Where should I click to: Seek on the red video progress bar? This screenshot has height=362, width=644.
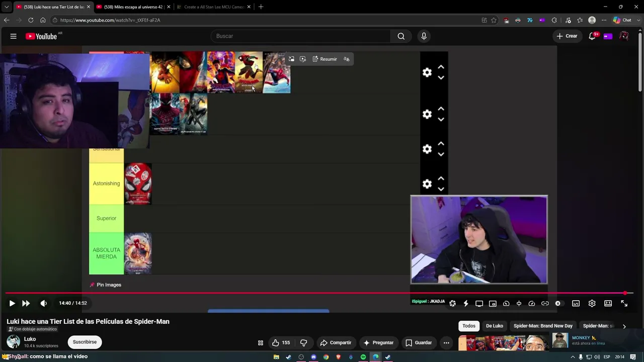coord(319,293)
